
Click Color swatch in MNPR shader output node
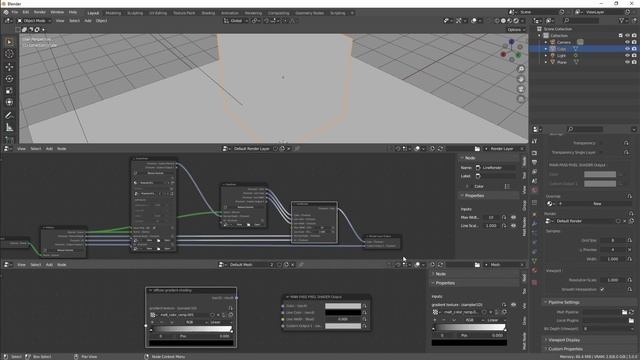343,306
